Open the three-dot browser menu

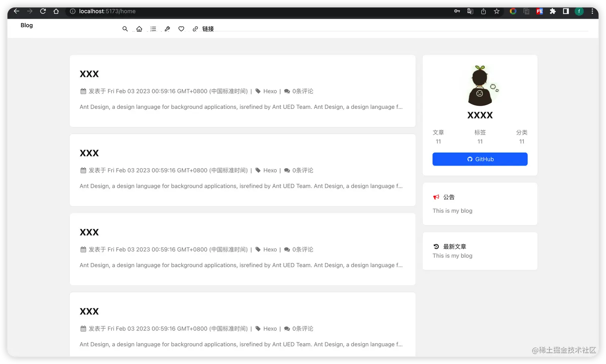tap(592, 11)
